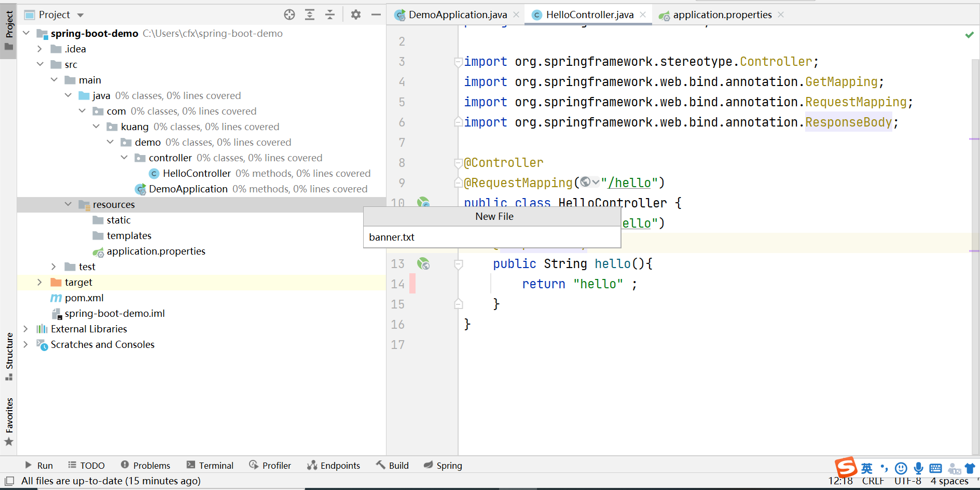Open Project panel settings gear
Screen dimensions: 980x490
[356, 15]
